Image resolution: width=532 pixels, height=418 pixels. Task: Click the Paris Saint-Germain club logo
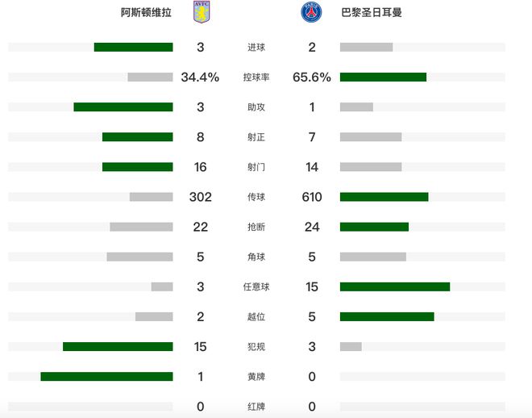tap(311, 12)
